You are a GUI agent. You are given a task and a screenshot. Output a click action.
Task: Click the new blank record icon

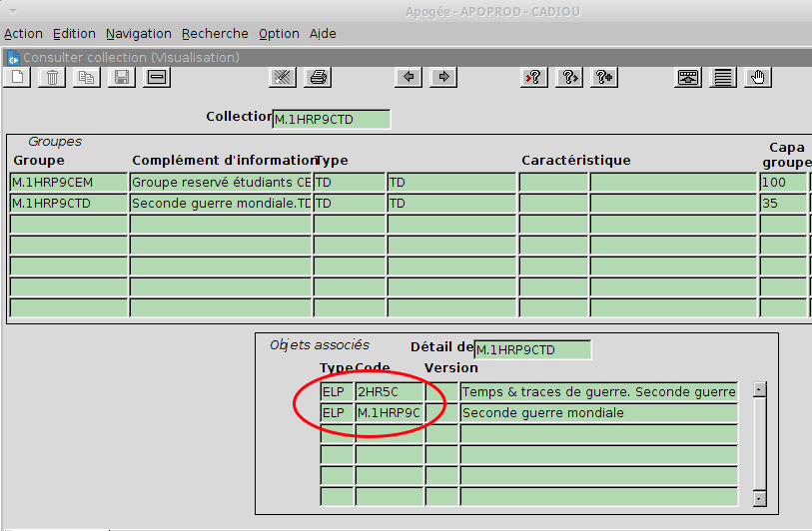tap(19, 78)
